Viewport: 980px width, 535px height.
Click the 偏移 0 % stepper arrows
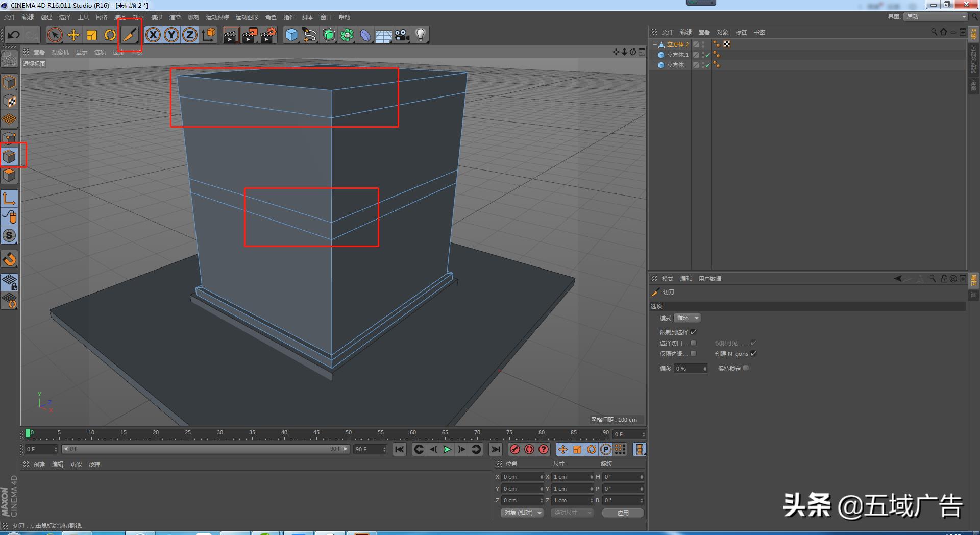coord(705,369)
